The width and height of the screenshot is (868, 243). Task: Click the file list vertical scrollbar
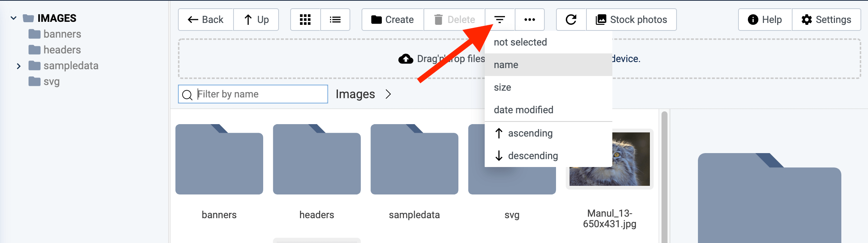pyautogui.click(x=664, y=177)
